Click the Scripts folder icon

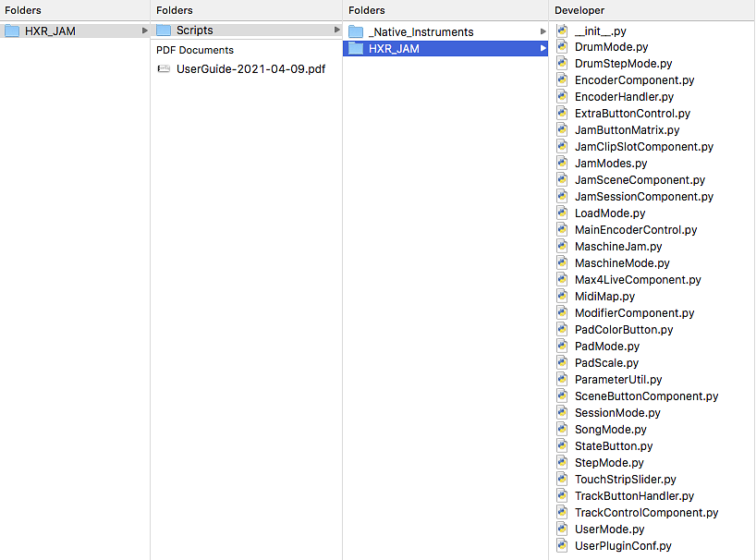164,30
